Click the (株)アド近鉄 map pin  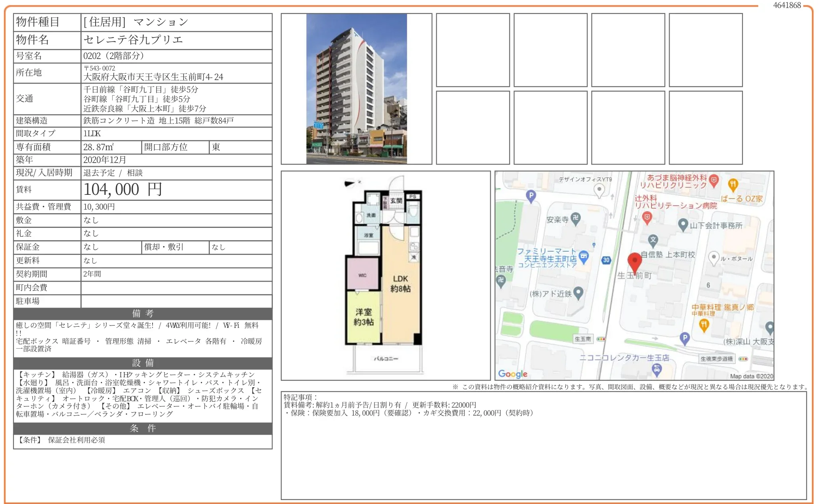[x=578, y=293]
